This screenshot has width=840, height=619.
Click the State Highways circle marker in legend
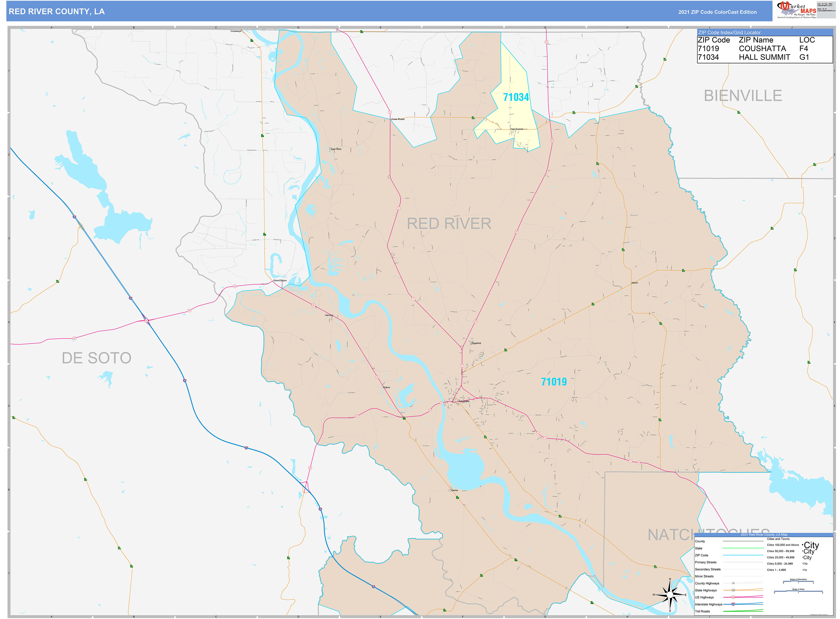point(733,590)
